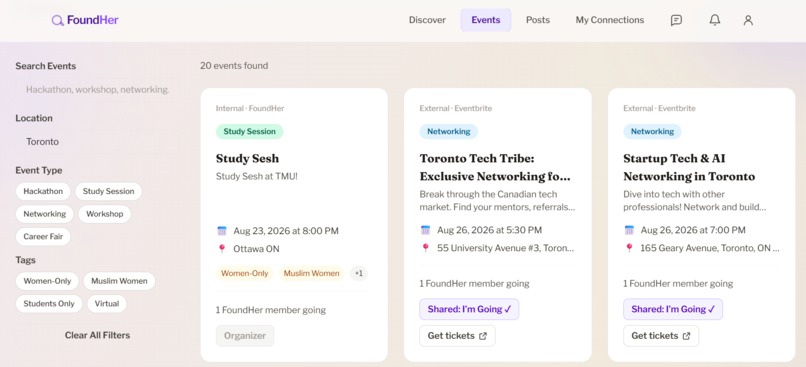The height and width of the screenshot is (367, 806).
Task: Click Shared: I'm Going on Toronto Tech Tribe
Action: tap(469, 309)
